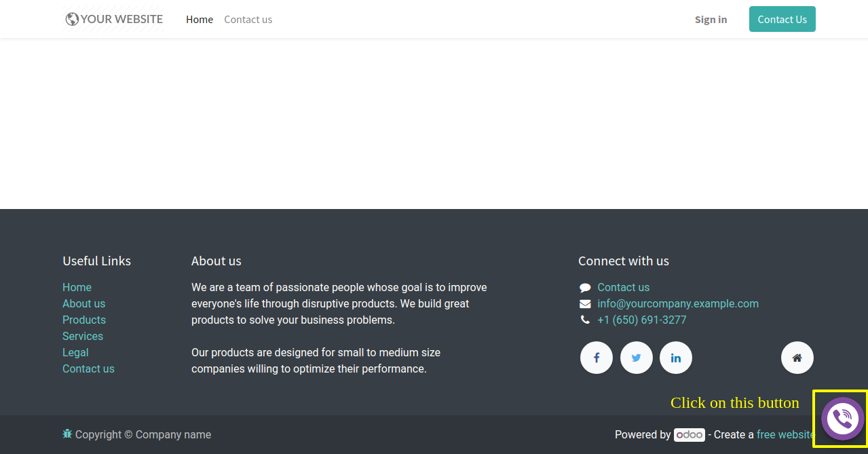Viewport: 868px width, 454px height.
Task: Click the round home icon in footer
Action: click(x=797, y=358)
